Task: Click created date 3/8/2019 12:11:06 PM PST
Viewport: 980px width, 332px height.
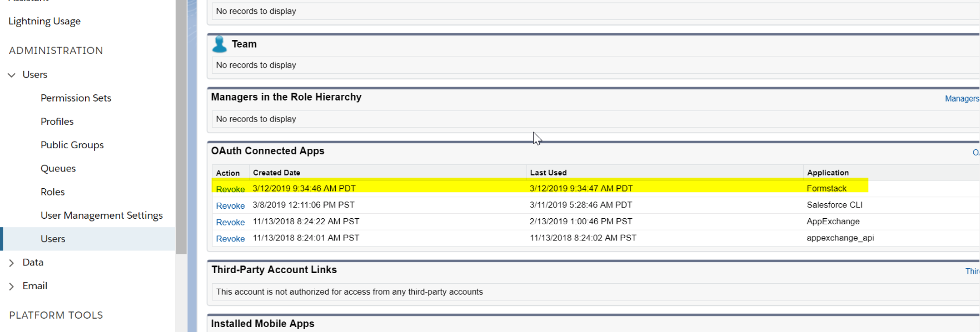Action: [x=304, y=205]
